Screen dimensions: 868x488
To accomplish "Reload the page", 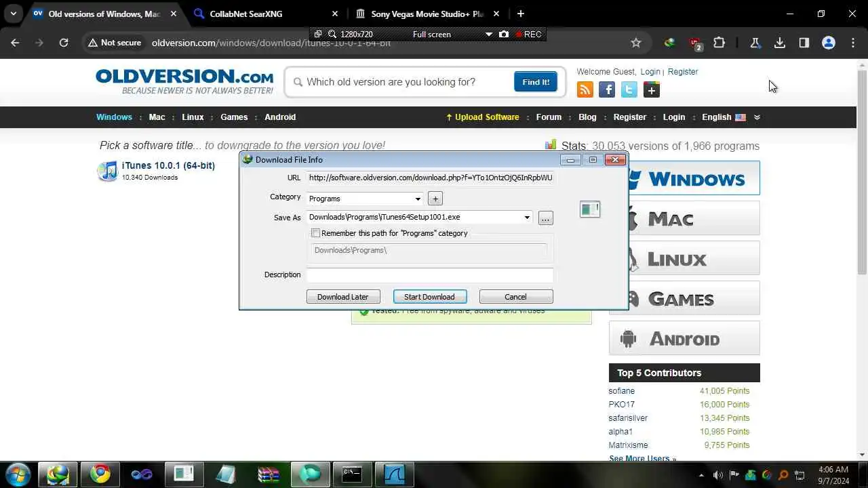I will [63, 43].
